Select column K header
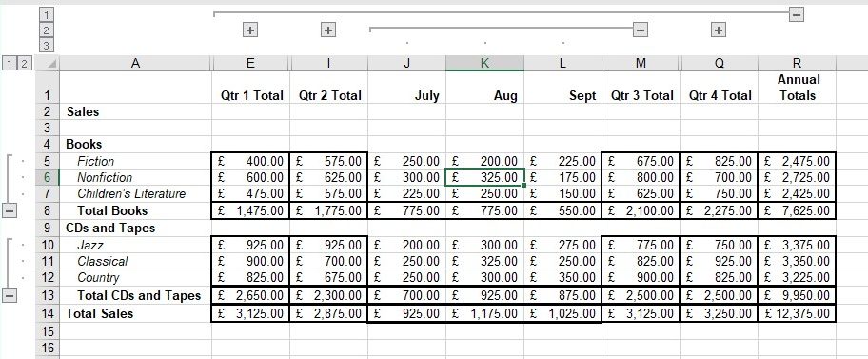The width and height of the screenshot is (868, 359). (x=484, y=63)
